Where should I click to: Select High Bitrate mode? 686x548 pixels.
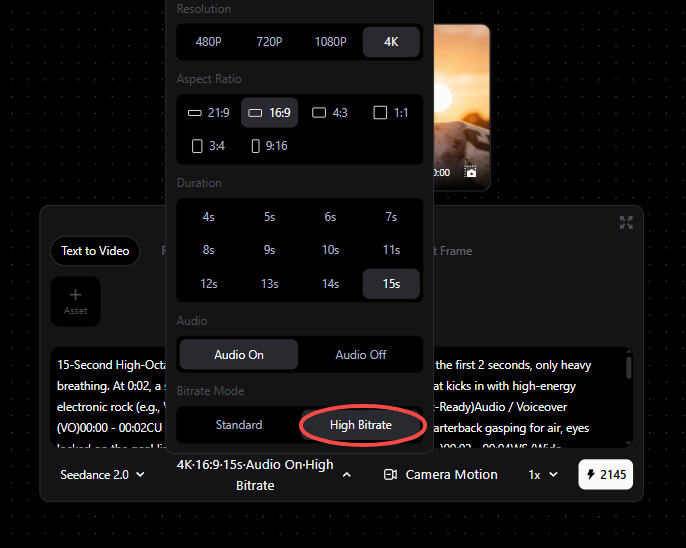[360, 425]
